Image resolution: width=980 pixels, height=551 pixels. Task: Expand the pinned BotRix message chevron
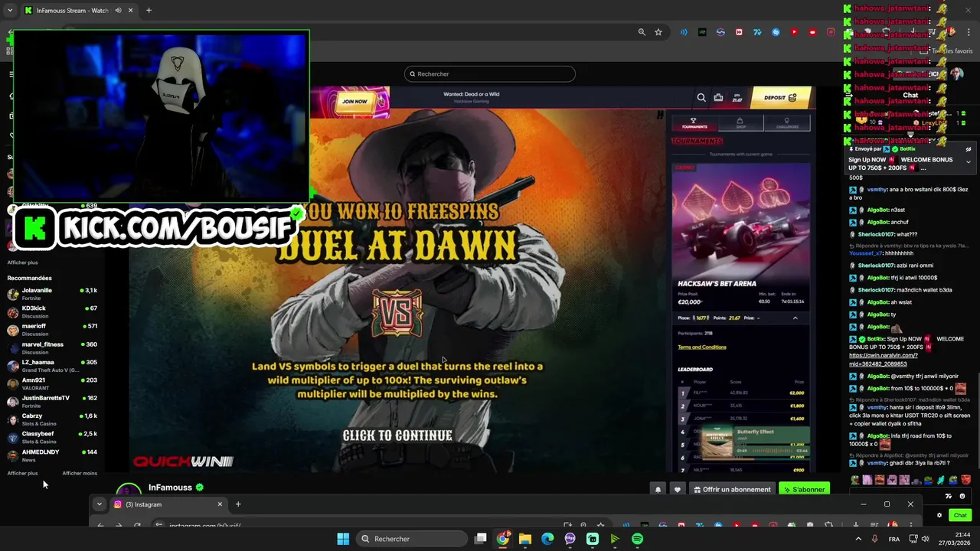tap(968, 161)
